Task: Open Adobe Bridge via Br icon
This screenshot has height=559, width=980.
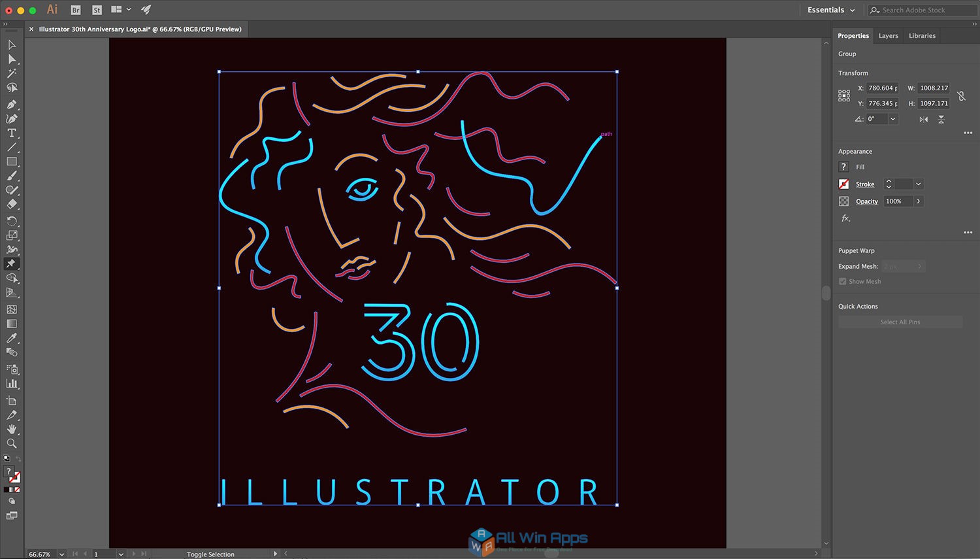Action: [x=76, y=10]
